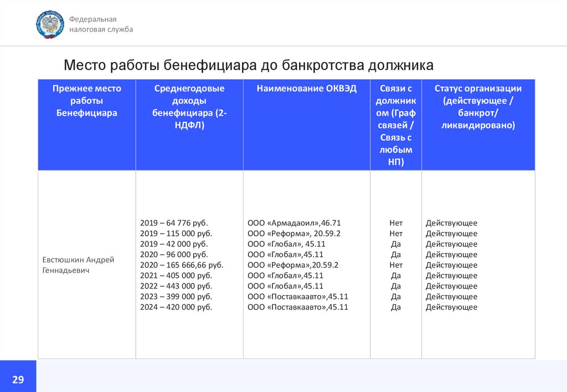Click the income entry '2019 – 115 000 руб.'
Screen dimensions: 567x392
click(176, 234)
